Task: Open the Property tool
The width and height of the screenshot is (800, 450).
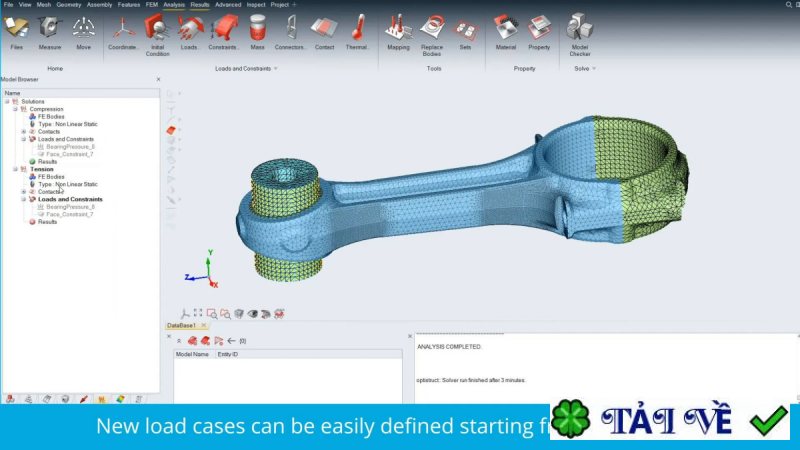Action: click(539, 33)
